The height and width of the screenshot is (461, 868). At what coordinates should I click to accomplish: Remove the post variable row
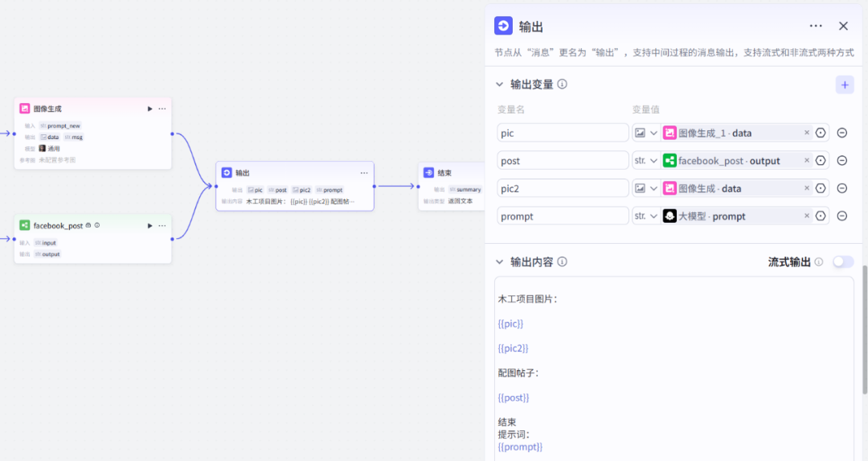click(842, 161)
